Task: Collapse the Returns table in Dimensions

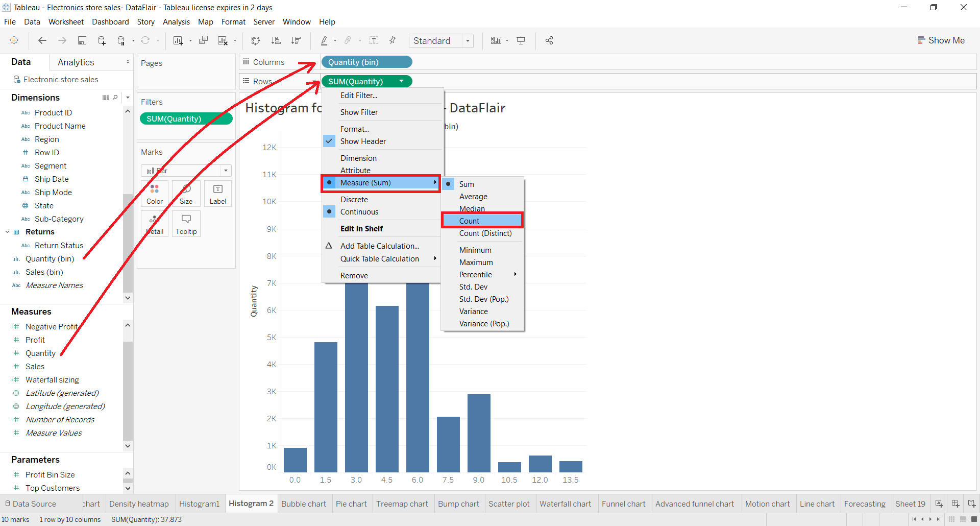Action: tap(8, 232)
